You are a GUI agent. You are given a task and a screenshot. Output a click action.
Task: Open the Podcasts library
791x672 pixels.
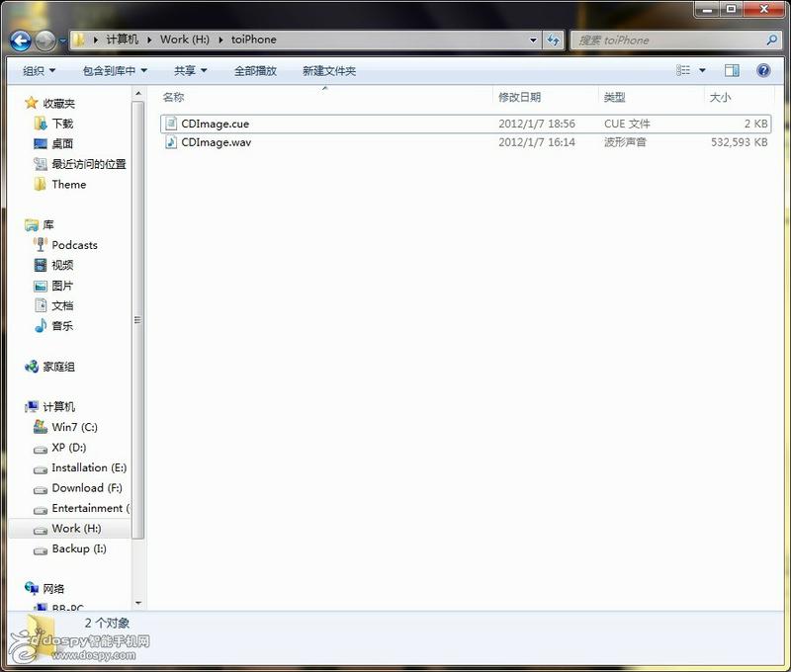point(75,245)
